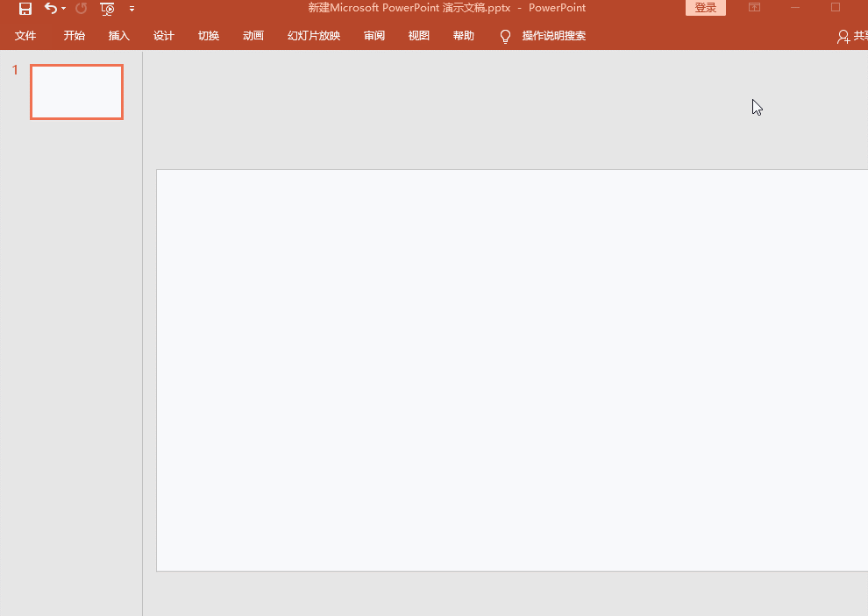
Task: Open the 插入 (Insert) tab
Action: 119,36
